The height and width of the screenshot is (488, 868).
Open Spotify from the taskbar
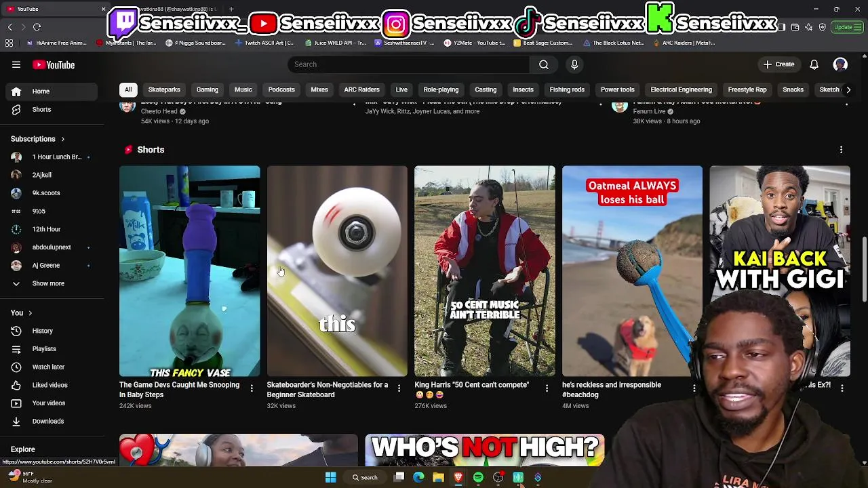point(478,477)
